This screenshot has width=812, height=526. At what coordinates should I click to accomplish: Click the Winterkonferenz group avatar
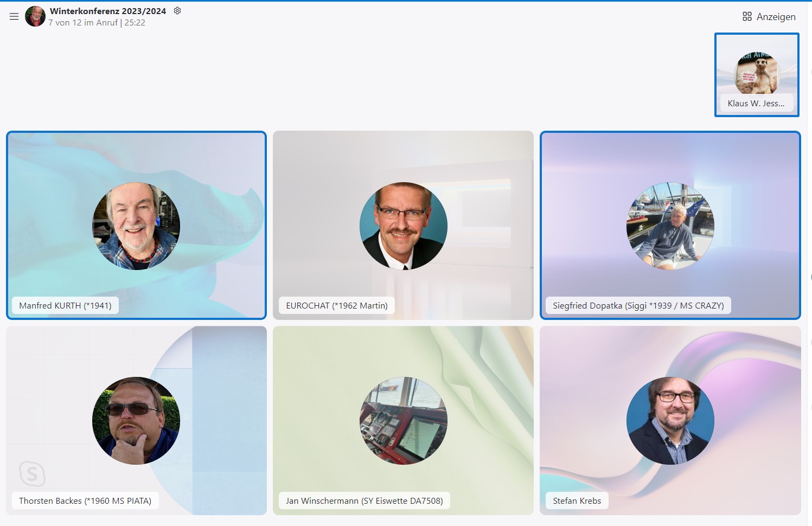(x=35, y=16)
